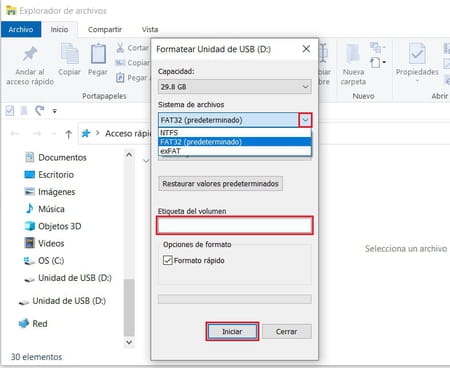Click Restaurar valores predeterminados button
The width and height of the screenshot is (450, 368).
click(x=220, y=184)
